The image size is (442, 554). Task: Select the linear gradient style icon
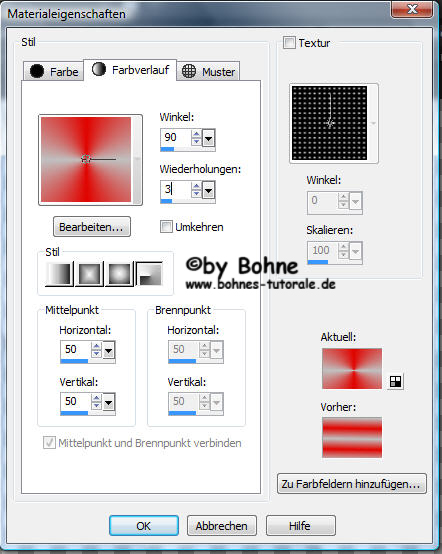[59, 274]
